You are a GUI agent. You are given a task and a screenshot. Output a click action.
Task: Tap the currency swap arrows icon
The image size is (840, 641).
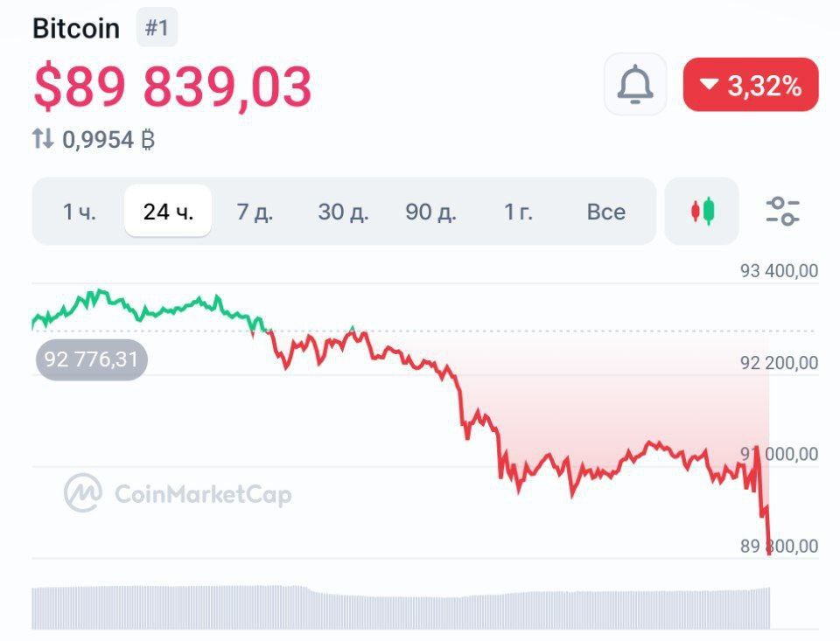click(x=44, y=137)
